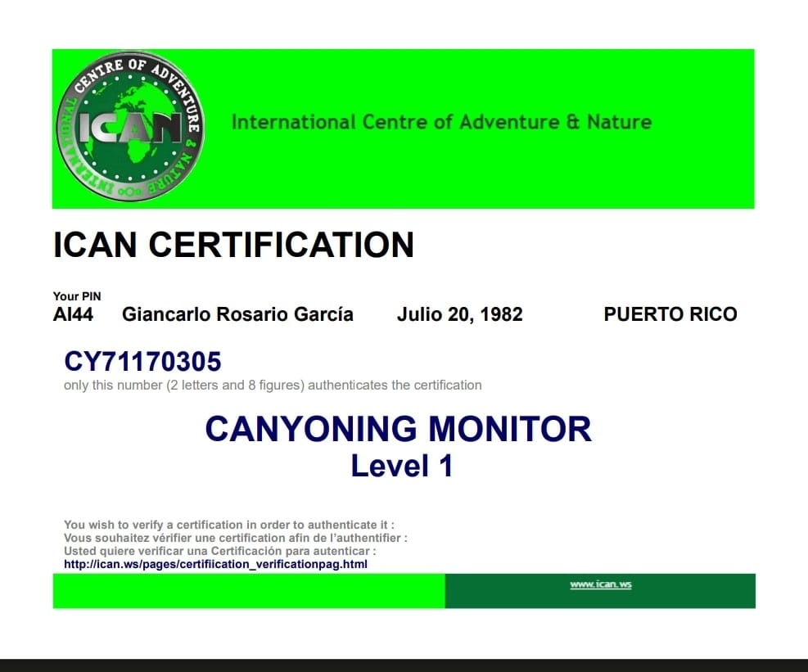Click the note about 2 letters and 8 figures
This screenshot has width=808, height=672.
tap(273, 385)
